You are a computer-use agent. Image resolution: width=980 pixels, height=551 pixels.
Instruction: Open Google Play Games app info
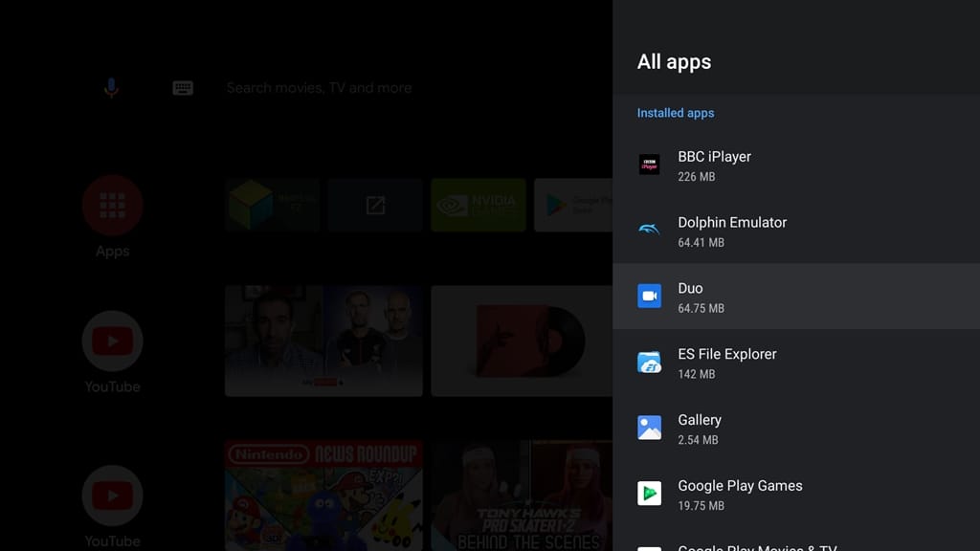(794, 495)
